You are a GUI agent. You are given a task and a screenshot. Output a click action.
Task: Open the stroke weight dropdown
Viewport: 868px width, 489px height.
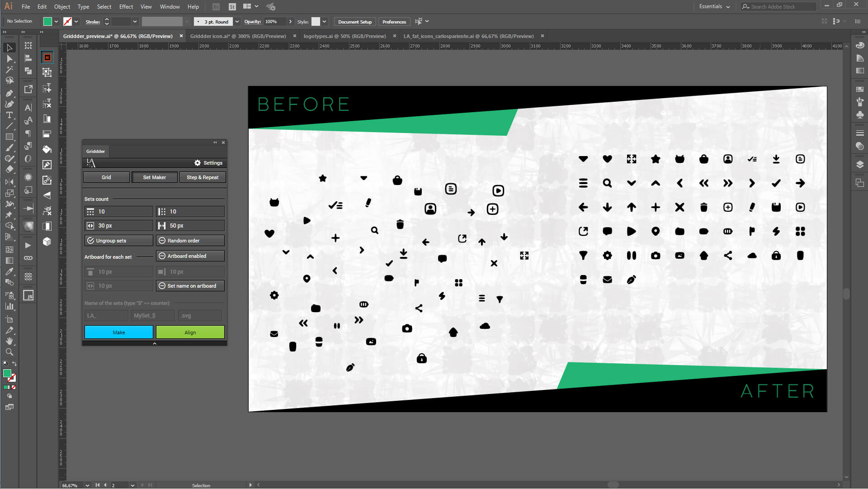point(134,21)
